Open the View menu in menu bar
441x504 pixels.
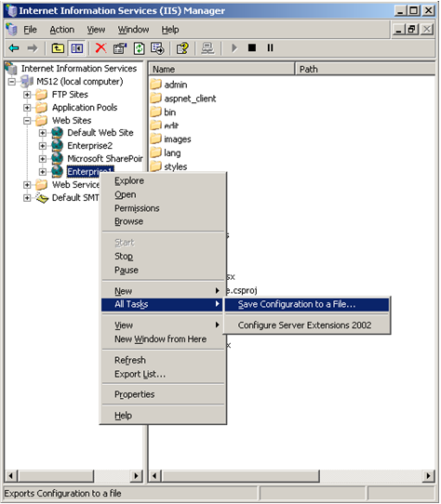point(96,30)
